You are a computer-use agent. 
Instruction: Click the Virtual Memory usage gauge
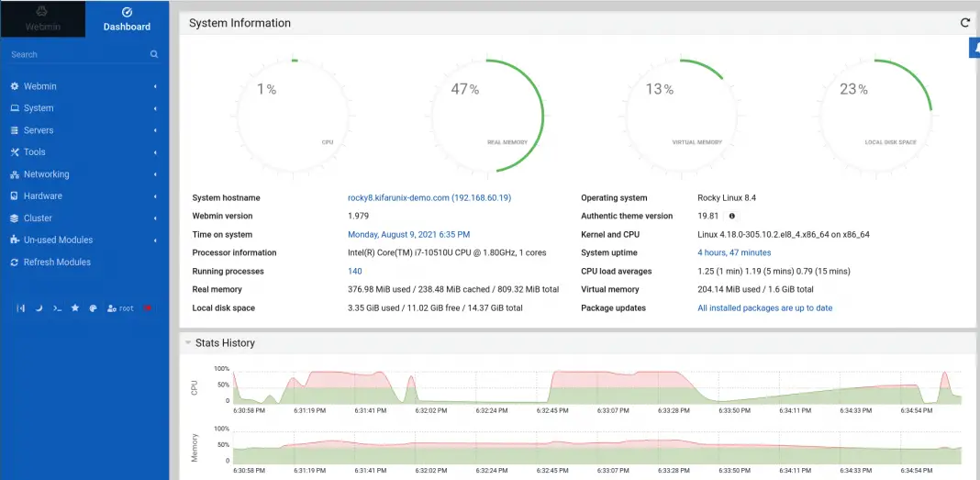(682, 117)
